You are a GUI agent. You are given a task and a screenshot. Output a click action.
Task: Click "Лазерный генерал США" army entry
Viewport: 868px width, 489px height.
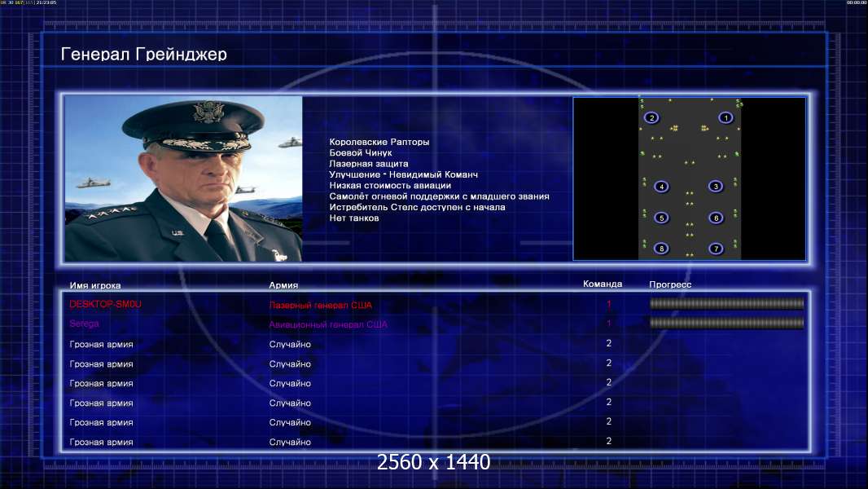(x=321, y=305)
